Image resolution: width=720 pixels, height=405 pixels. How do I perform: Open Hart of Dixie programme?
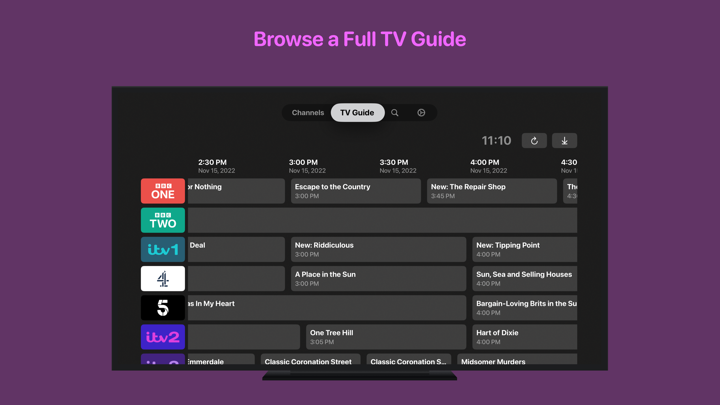click(x=524, y=337)
